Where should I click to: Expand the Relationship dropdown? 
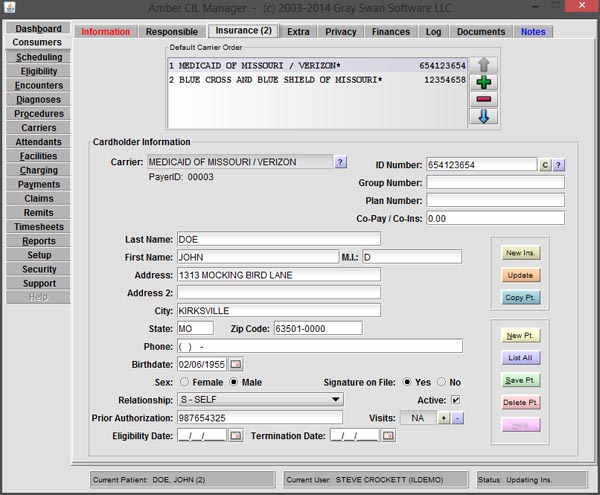point(335,400)
